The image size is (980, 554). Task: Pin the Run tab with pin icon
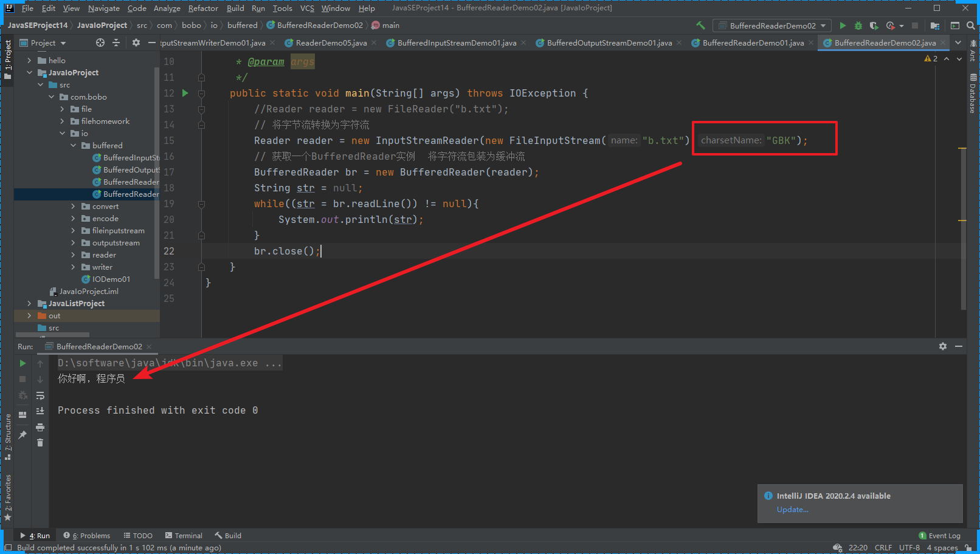22,435
